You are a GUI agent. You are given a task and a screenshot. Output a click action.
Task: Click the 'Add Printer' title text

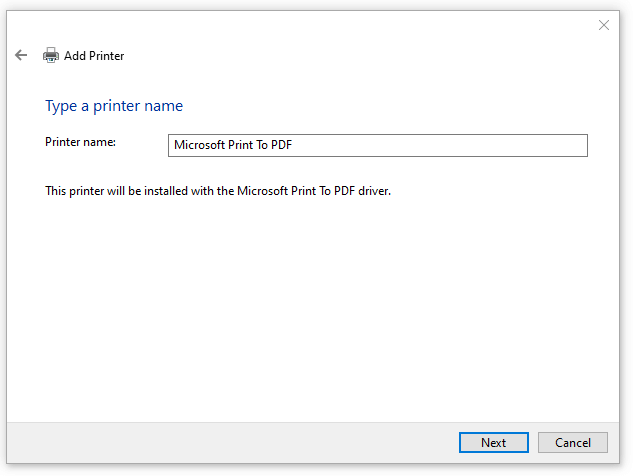(x=94, y=55)
